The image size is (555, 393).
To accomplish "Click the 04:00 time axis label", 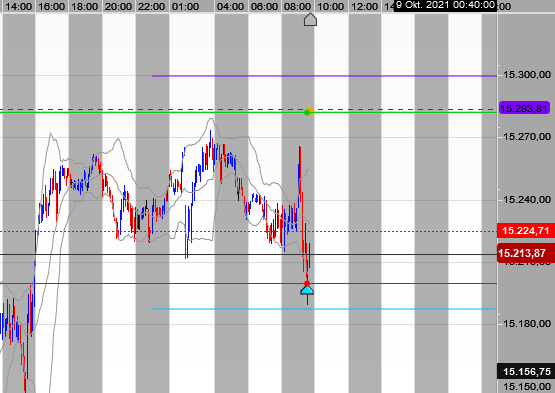I will 230,6.
